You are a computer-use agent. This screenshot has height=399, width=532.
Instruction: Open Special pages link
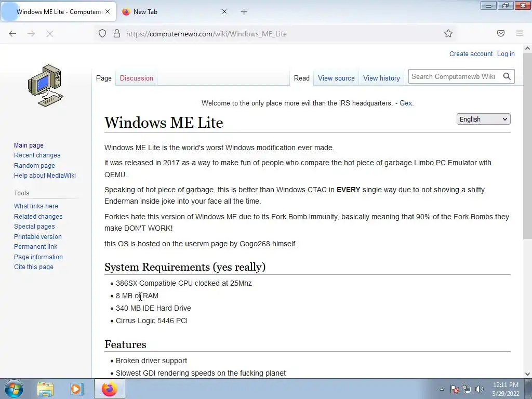34,227
